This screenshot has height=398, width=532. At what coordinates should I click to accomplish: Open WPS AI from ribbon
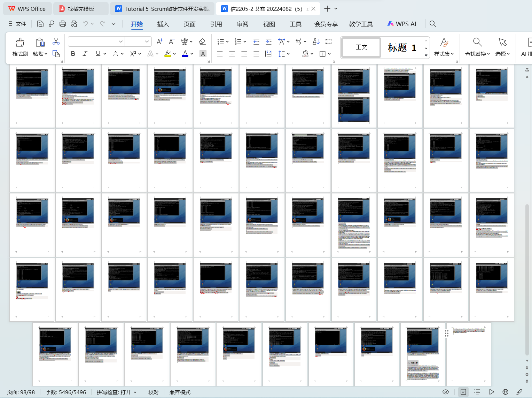[402, 24]
